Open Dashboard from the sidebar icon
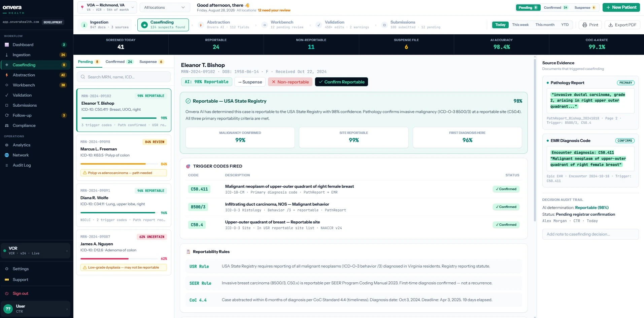This screenshot has height=318, width=644. pos(7,45)
